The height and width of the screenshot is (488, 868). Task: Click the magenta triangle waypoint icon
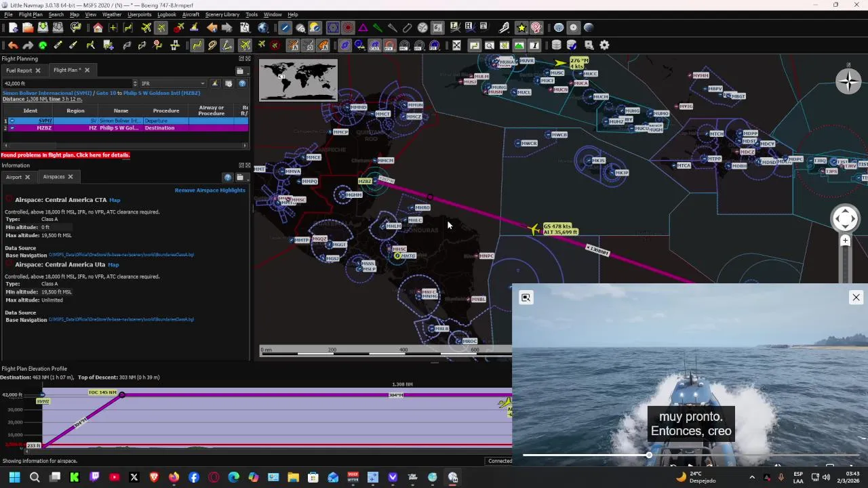click(363, 28)
